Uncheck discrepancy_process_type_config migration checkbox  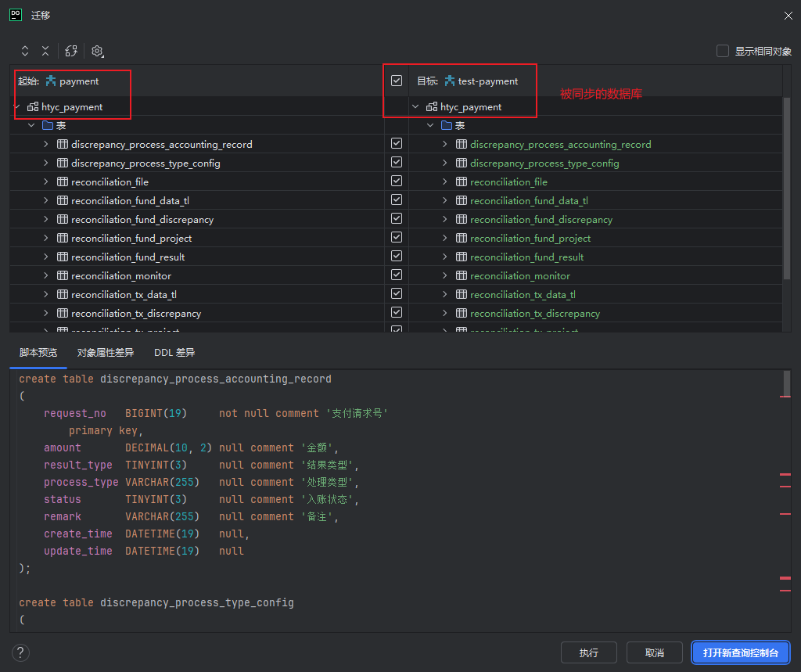[x=397, y=162]
